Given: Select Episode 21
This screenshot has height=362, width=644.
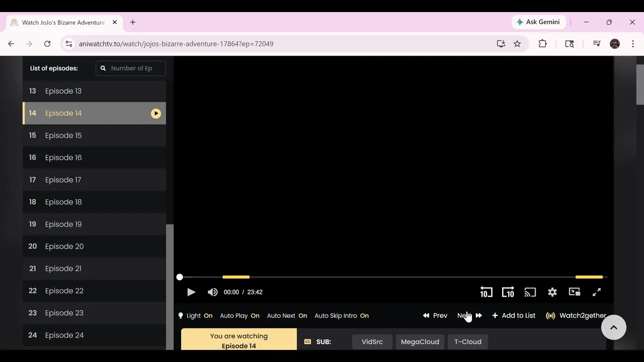Looking at the screenshot, I should 94,268.
